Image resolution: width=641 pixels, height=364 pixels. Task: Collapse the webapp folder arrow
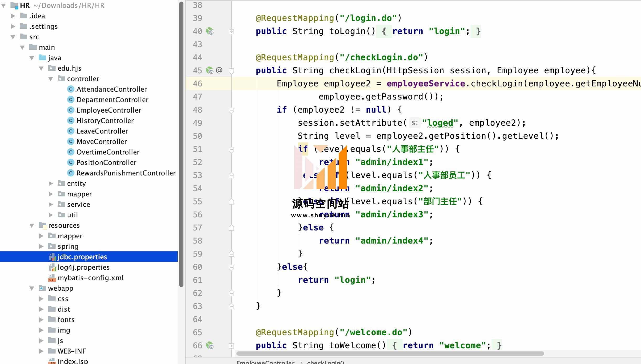click(32, 288)
